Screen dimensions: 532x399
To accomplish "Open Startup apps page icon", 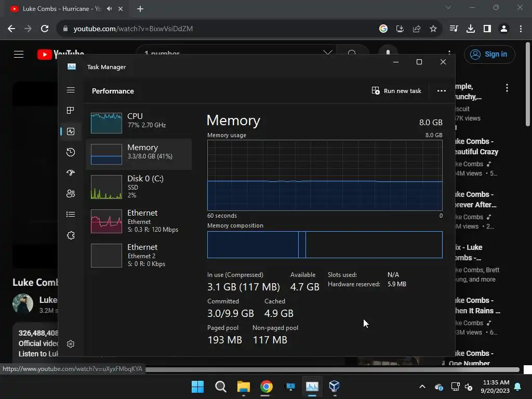I will 71,172.
